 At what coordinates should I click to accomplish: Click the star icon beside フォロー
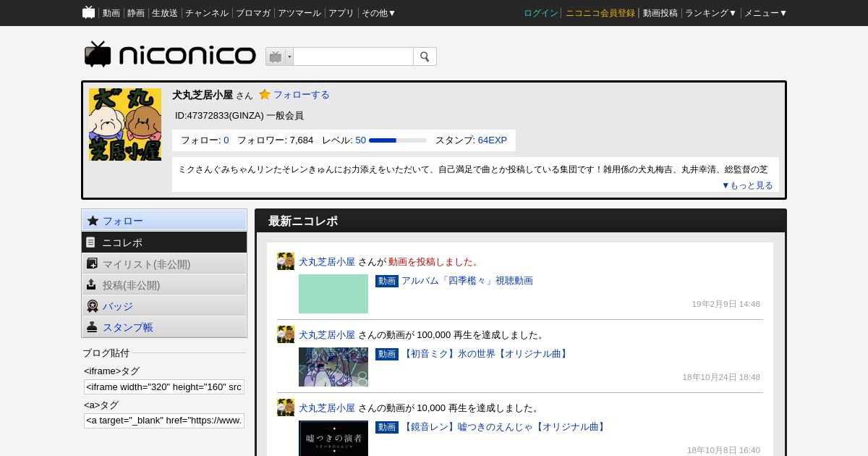point(93,221)
